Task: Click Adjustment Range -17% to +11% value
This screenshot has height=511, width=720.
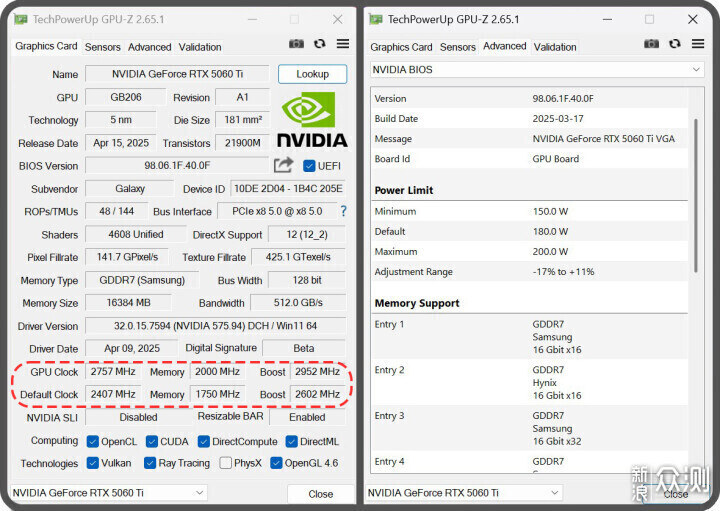Action: [563, 272]
